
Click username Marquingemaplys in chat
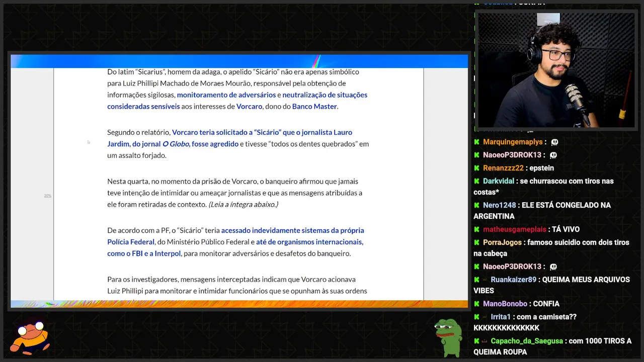tap(513, 142)
